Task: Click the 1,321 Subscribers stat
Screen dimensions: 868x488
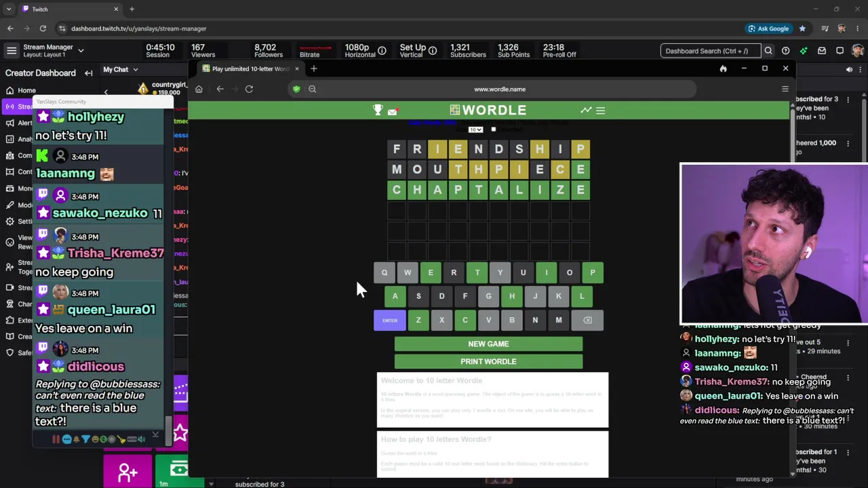Action: tap(468, 51)
